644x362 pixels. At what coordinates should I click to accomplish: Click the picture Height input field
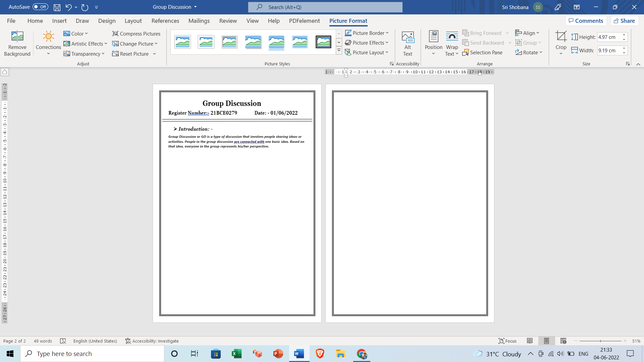click(609, 37)
